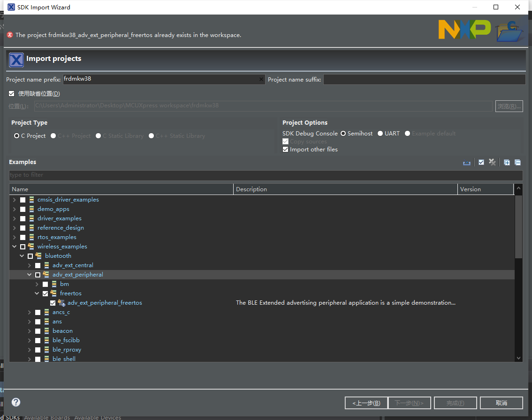The image size is (532, 420).
Task: Click the Import projects X logo icon
Action: click(16, 60)
